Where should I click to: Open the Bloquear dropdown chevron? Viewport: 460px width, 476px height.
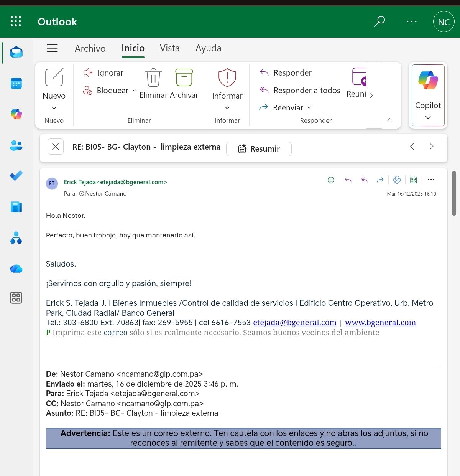click(134, 91)
